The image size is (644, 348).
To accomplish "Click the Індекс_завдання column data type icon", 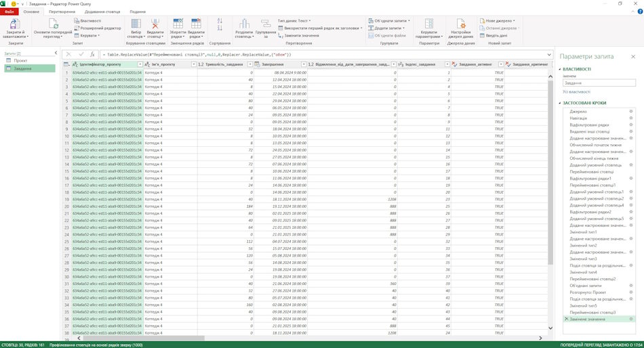I will click(x=401, y=64).
